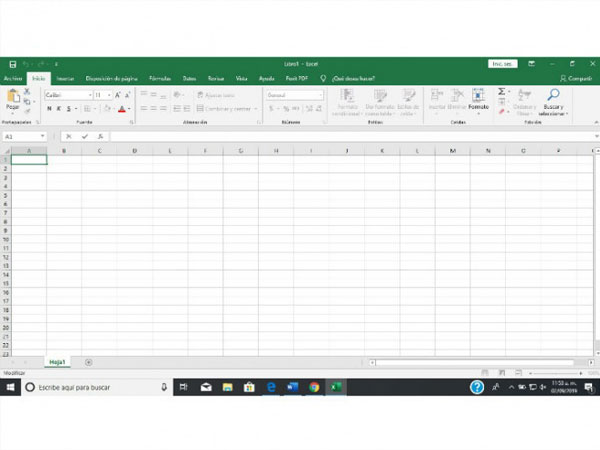Click the Autosuma sigma icon
Viewport: 600px width, 450px height.
click(x=503, y=92)
